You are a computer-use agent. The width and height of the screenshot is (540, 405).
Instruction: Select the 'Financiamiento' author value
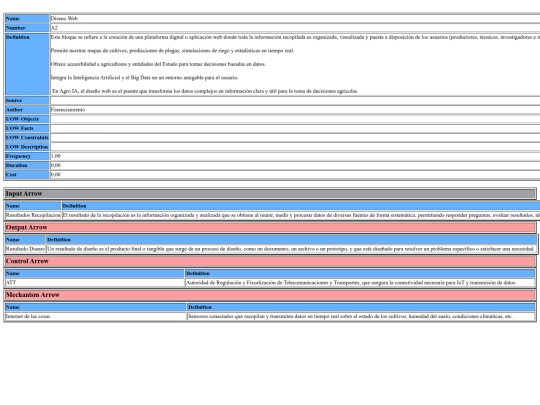[68, 110]
